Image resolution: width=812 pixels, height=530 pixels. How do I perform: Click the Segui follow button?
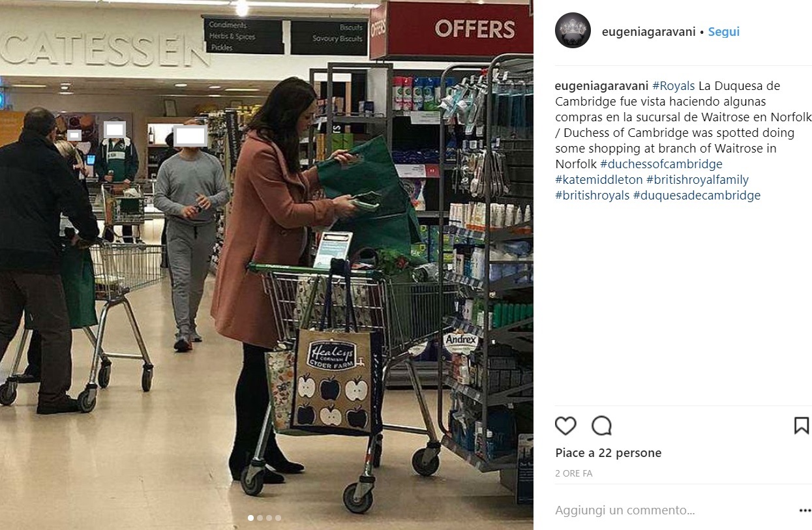pos(724,31)
